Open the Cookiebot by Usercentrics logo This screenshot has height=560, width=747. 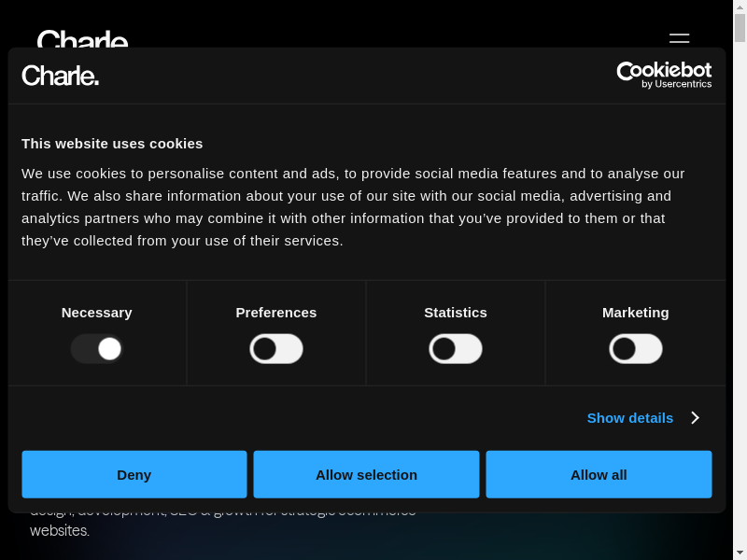click(x=664, y=75)
